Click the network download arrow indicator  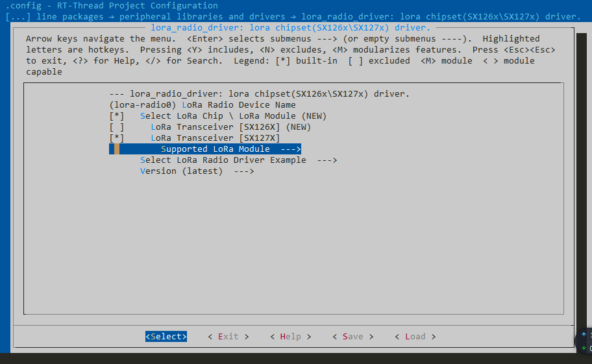coord(584,348)
